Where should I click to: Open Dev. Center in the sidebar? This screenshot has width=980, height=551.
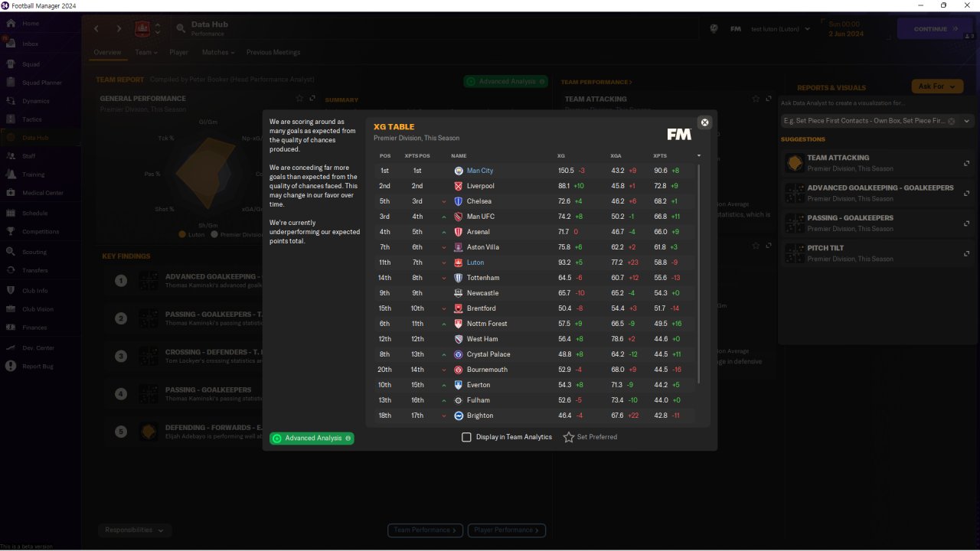[38, 348]
